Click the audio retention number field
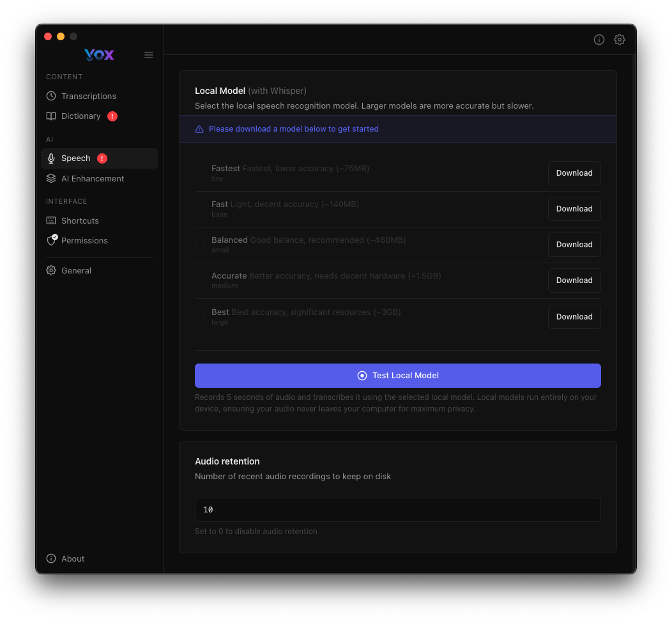 pyautogui.click(x=397, y=510)
